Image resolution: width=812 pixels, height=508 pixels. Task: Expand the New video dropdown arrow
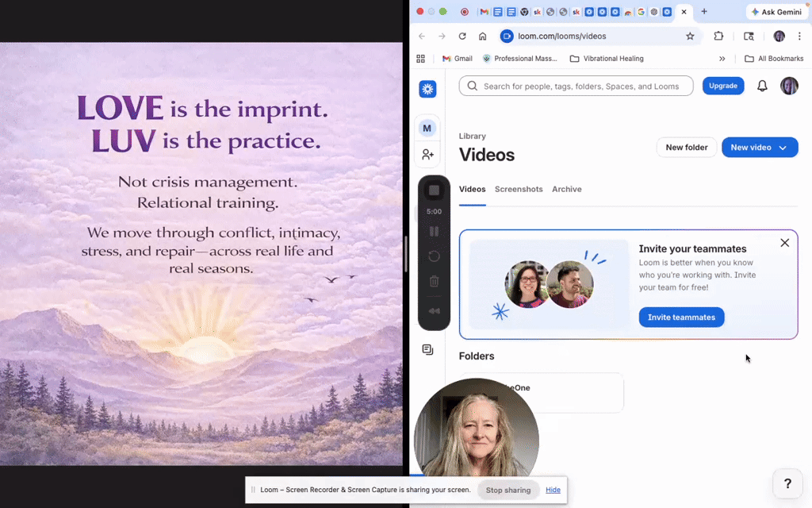(x=783, y=148)
